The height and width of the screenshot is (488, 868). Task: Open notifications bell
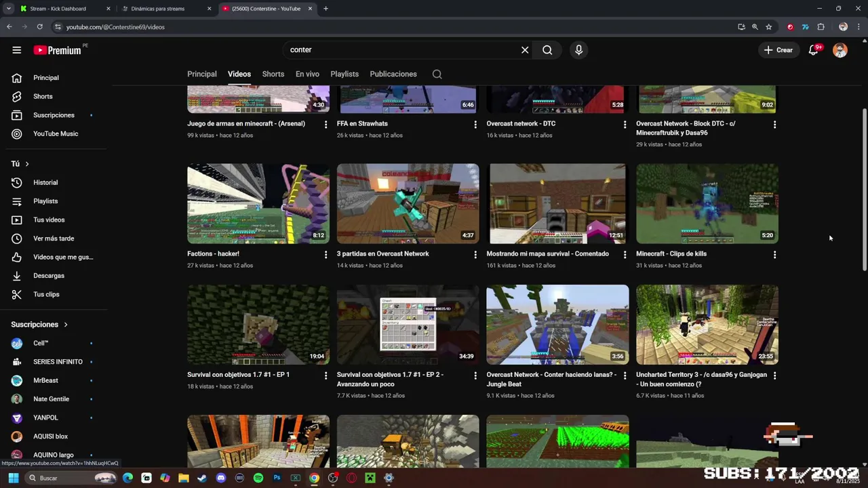tap(814, 50)
